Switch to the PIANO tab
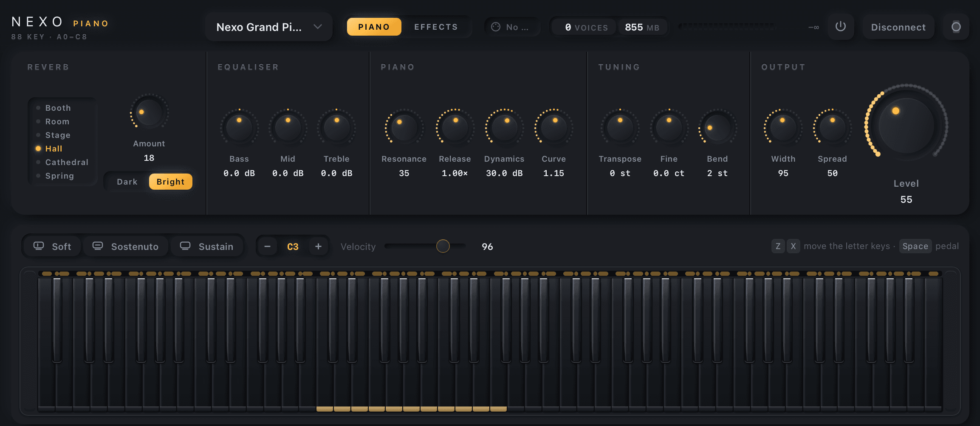The height and width of the screenshot is (426, 980). coord(374,27)
